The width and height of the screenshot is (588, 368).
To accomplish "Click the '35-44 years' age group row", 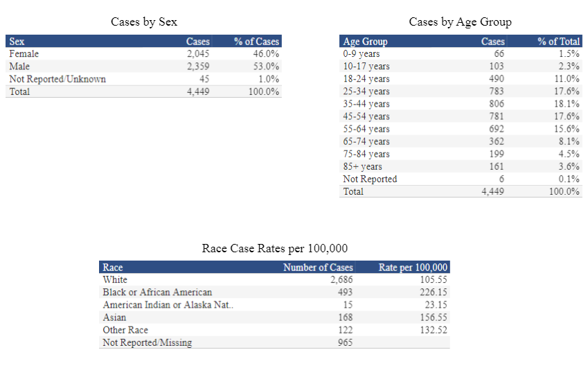I will (366, 104).
